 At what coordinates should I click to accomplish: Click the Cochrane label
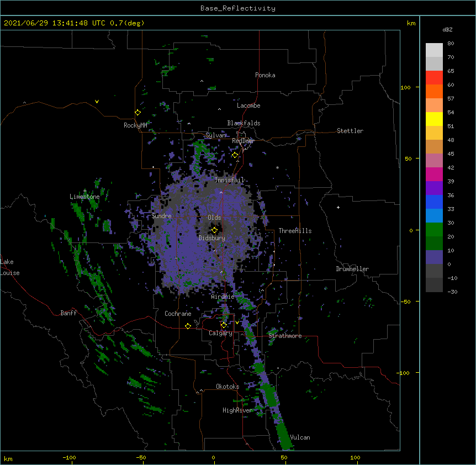pos(178,314)
